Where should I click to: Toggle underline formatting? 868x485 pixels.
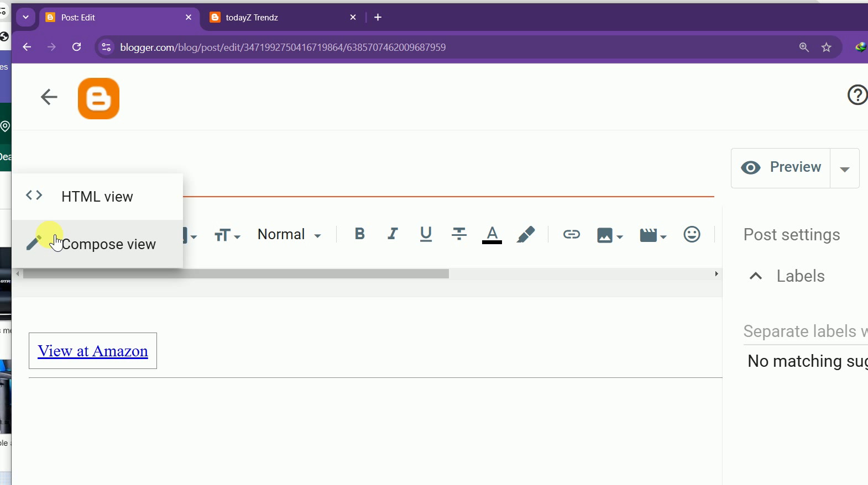click(426, 235)
